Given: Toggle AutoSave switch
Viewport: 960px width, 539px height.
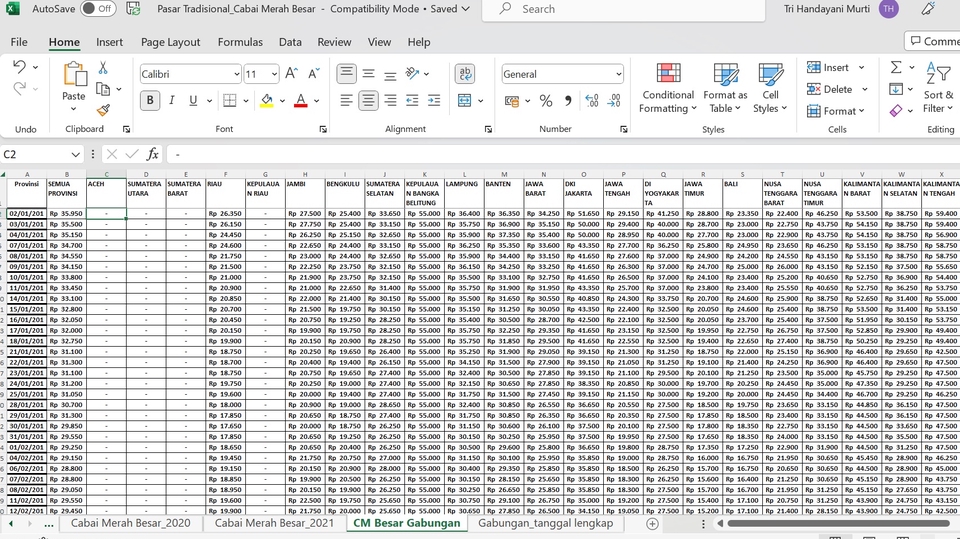Looking at the screenshot, I should pyautogui.click(x=98, y=9).
